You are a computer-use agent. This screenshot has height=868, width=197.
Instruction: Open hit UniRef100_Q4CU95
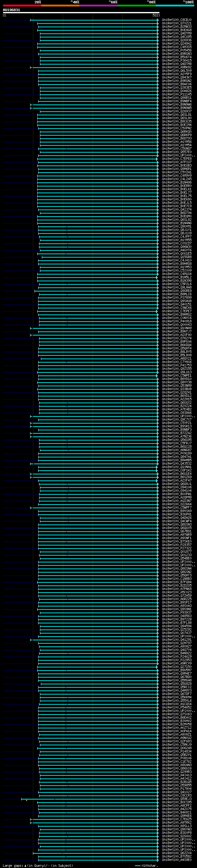(176, 37)
